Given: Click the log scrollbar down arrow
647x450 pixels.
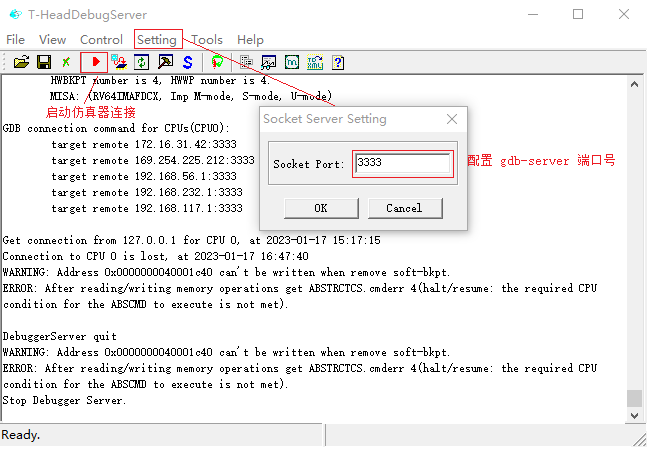Looking at the screenshot, I should click(634, 416).
